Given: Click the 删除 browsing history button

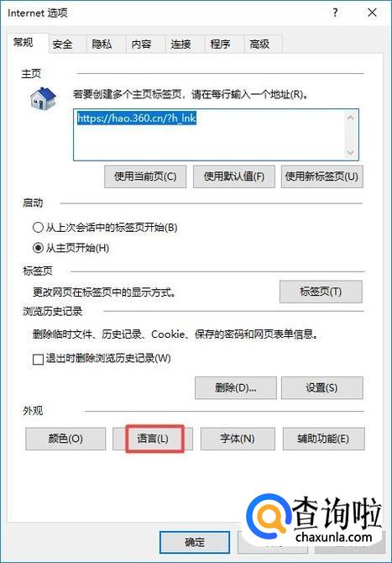Looking at the screenshot, I should point(236,387).
